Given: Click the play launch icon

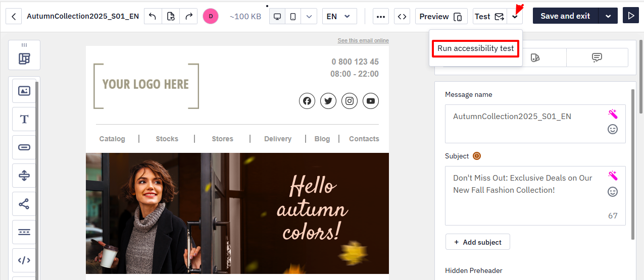Looking at the screenshot, I should point(631,16).
